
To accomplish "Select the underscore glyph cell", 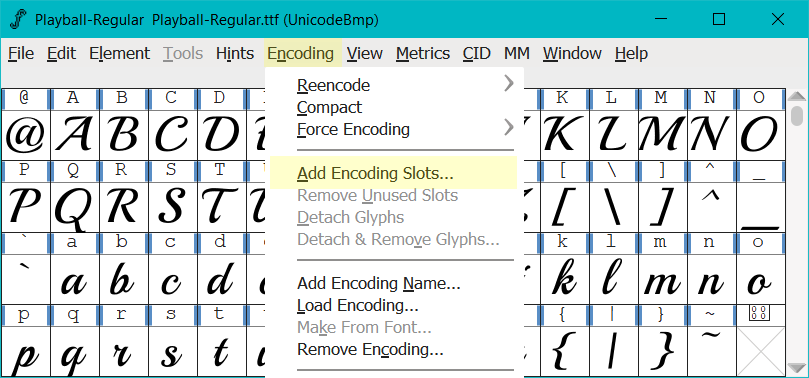I will pyautogui.click(x=761, y=207).
